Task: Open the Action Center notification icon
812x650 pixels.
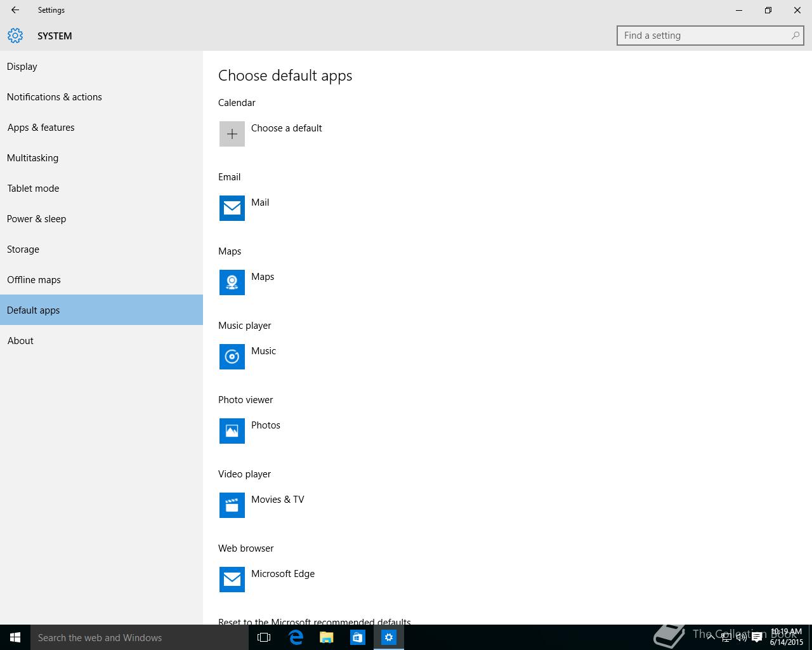Action: point(757,638)
